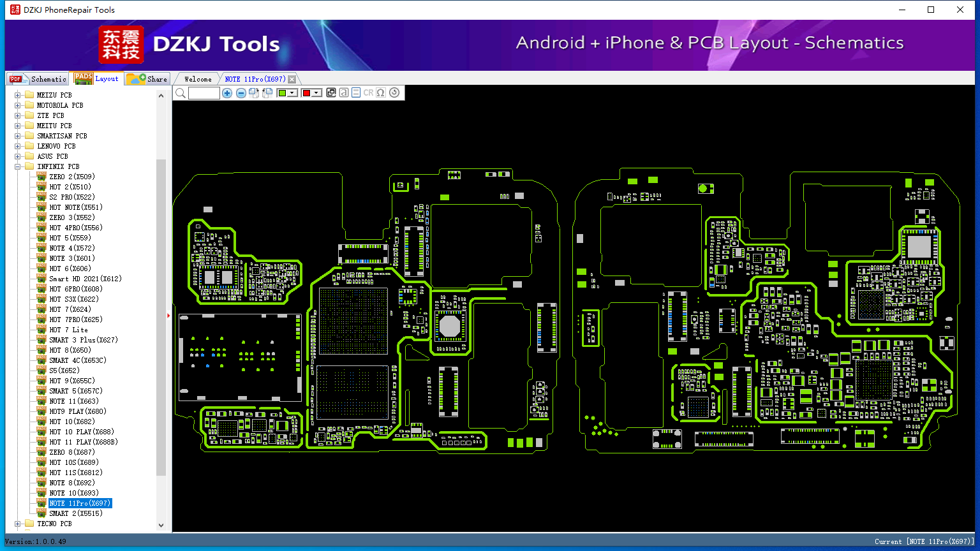Toggle component label text display

pyautogui.click(x=343, y=92)
